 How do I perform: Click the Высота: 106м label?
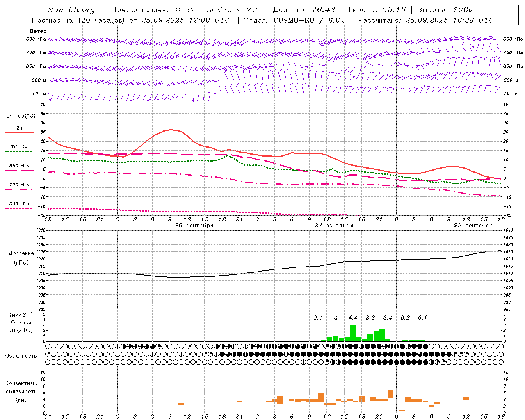pos(445,10)
